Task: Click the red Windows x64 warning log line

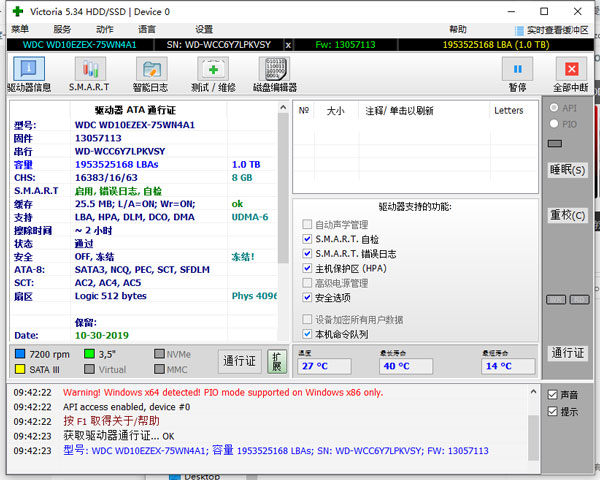Action: coord(223,392)
